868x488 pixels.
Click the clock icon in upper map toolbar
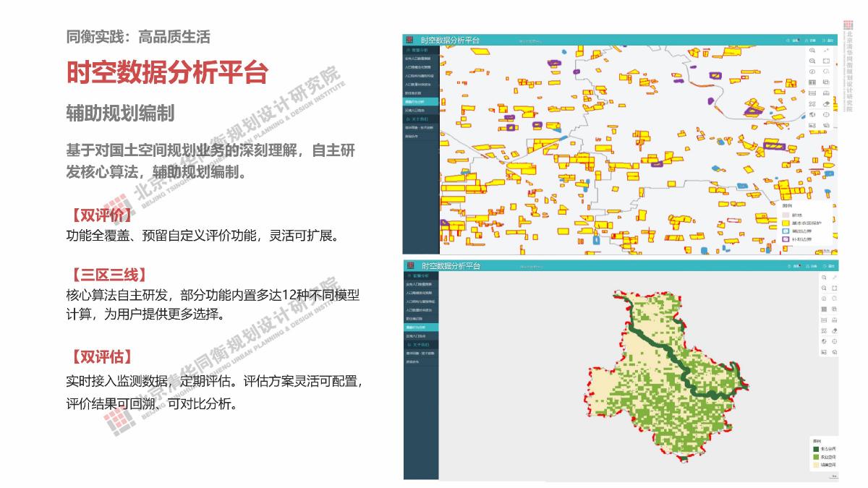coord(812,72)
